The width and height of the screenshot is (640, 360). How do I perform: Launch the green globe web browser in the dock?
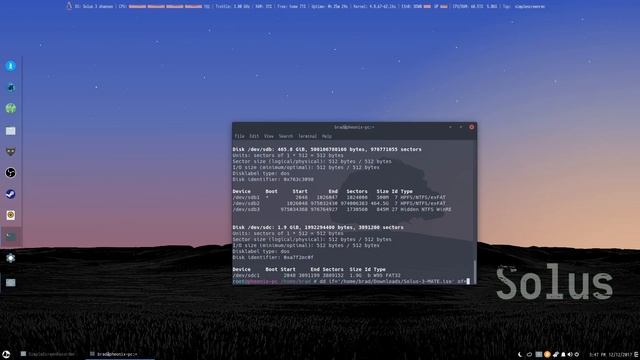[11, 108]
